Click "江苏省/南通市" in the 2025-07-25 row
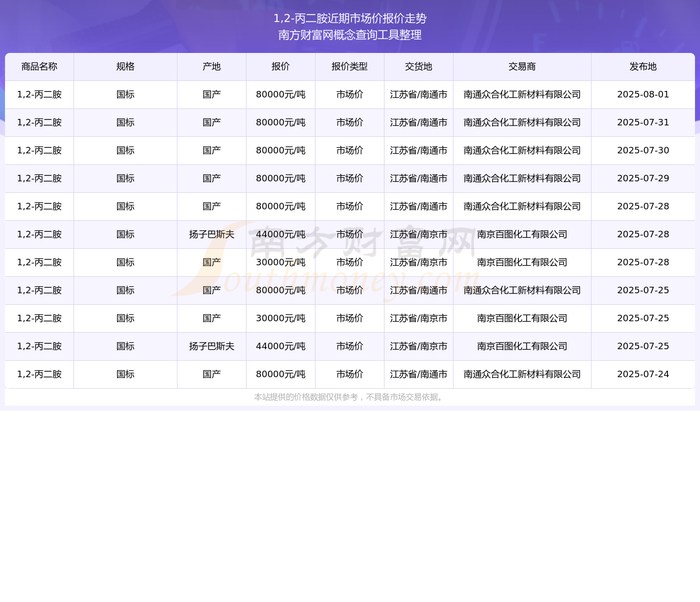 [419, 290]
